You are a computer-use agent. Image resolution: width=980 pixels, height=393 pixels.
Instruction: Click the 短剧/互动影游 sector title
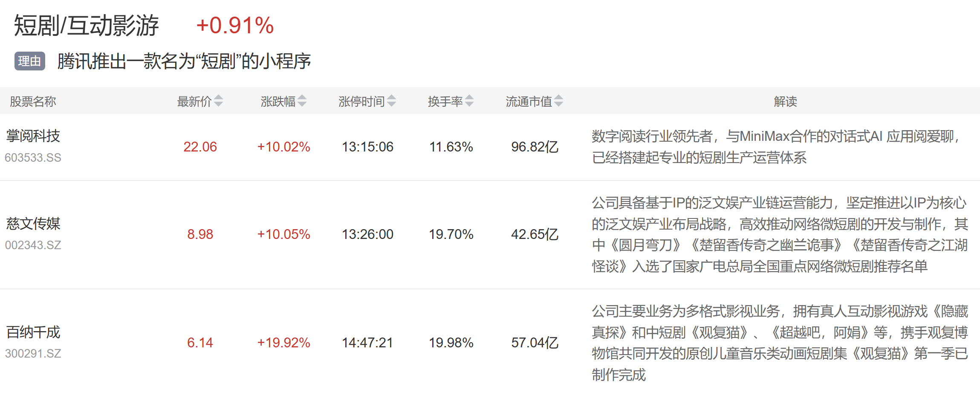point(87,26)
